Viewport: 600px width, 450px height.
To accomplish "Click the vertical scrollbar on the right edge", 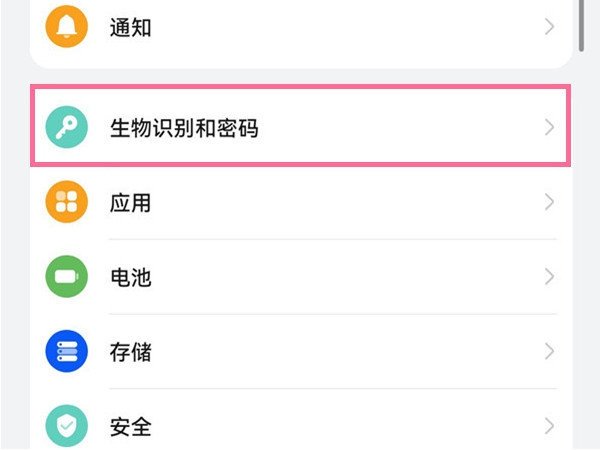I will [582, 25].
